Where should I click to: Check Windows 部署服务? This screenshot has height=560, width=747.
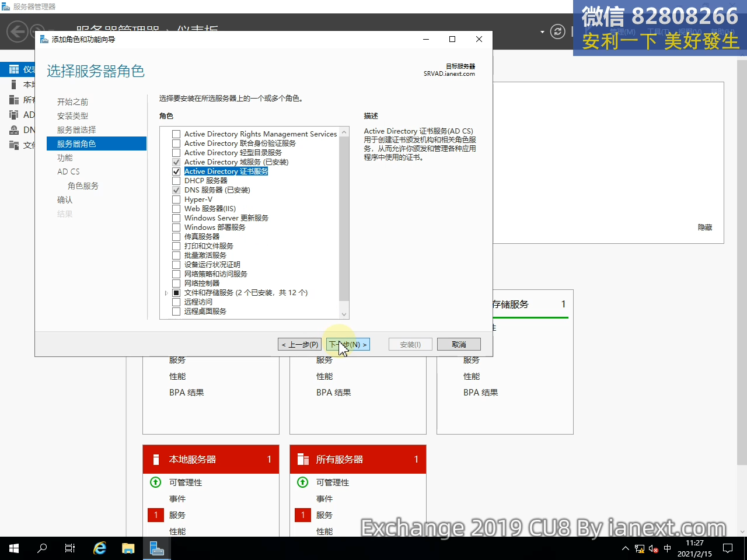pos(176,228)
